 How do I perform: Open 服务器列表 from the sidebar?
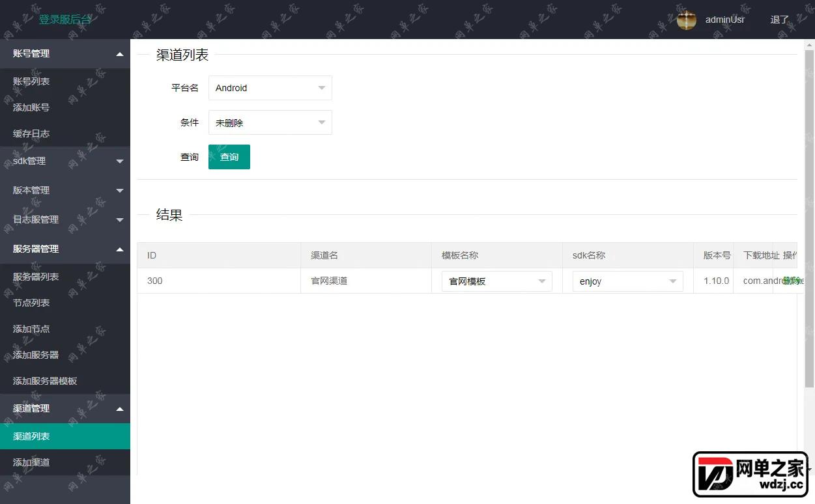65,277
